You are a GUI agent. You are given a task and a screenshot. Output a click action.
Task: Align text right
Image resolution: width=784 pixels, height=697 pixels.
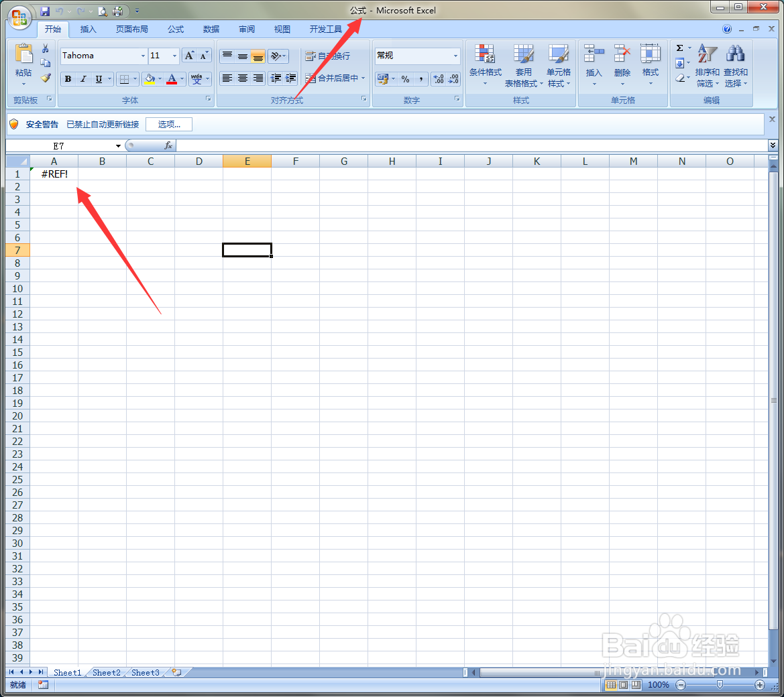coord(258,78)
